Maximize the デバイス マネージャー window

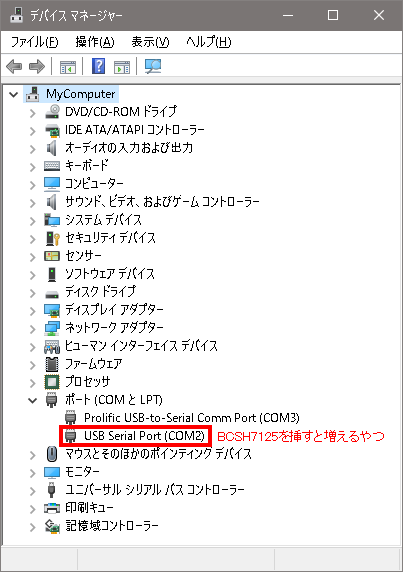(x=333, y=15)
